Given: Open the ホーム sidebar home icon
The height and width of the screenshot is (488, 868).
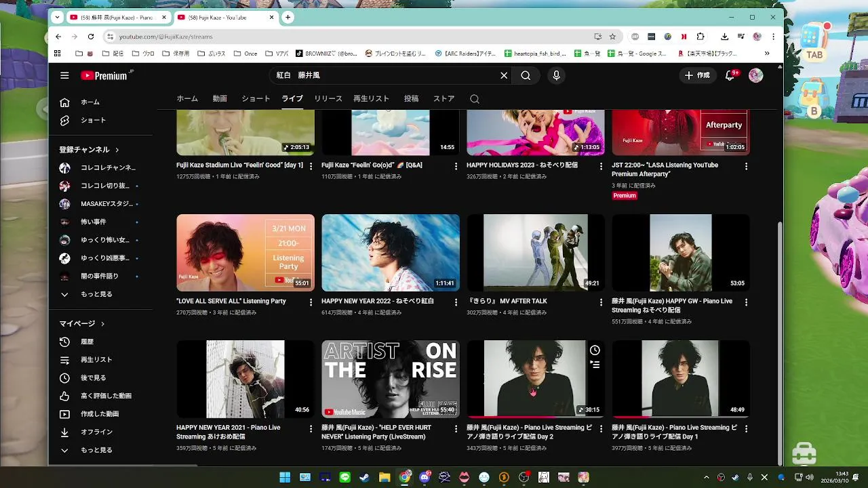Looking at the screenshot, I should tap(64, 102).
